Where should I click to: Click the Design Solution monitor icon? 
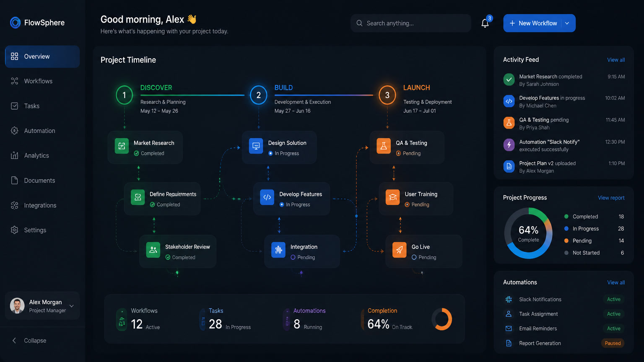[x=256, y=146]
